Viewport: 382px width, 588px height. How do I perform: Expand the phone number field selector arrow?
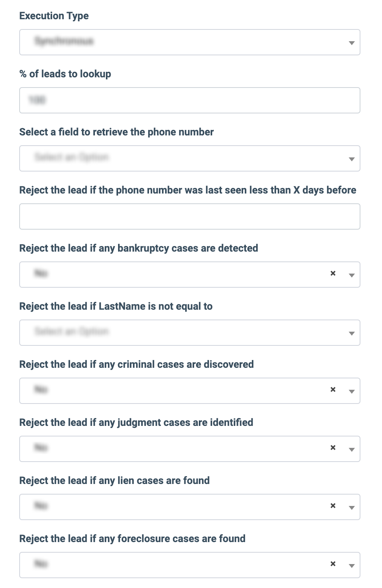point(351,159)
